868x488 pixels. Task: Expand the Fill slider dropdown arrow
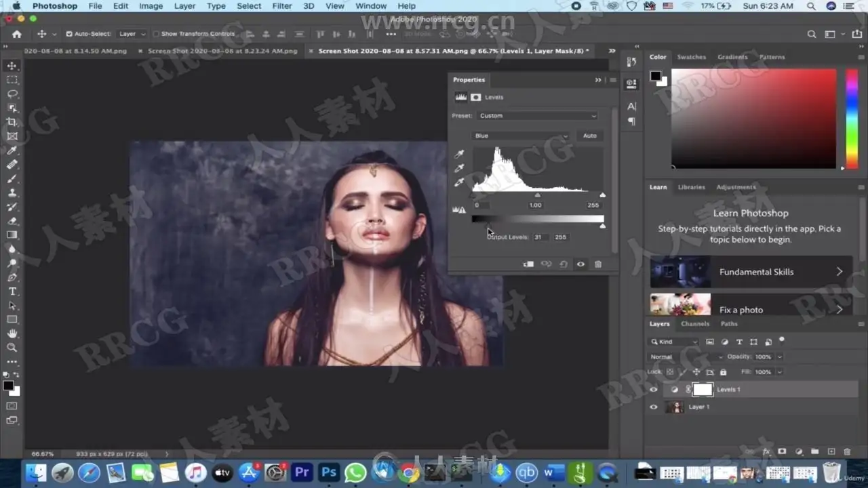pyautogui.click(x=780, y=372)
